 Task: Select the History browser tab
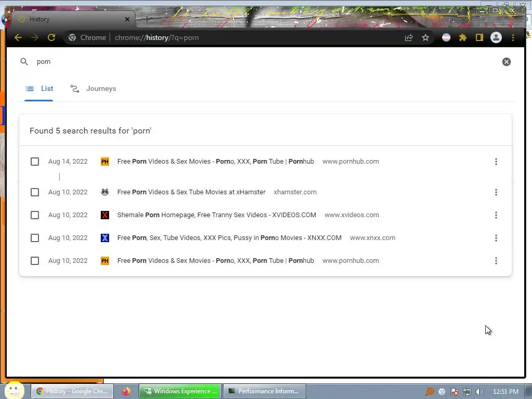point(73,19)
